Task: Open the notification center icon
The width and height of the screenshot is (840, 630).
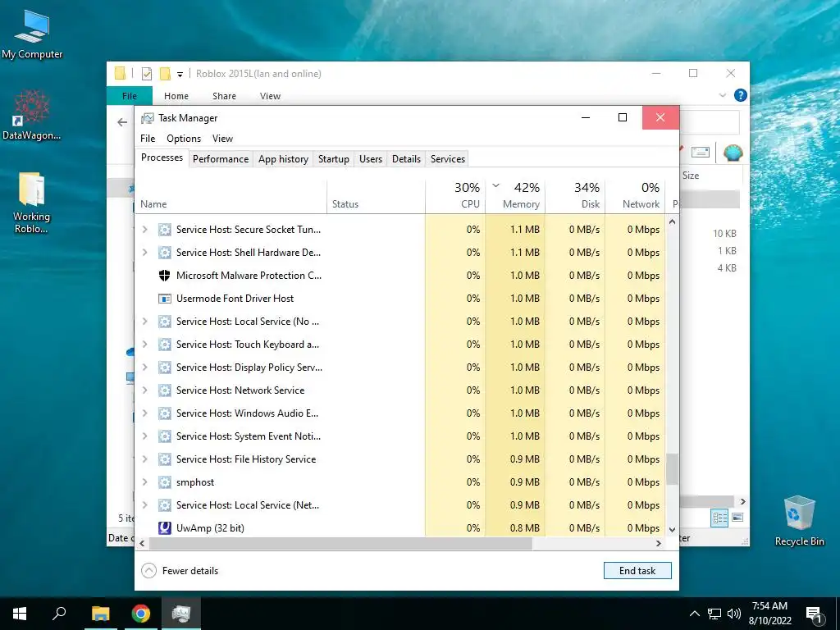Action: tap(814, 614)
